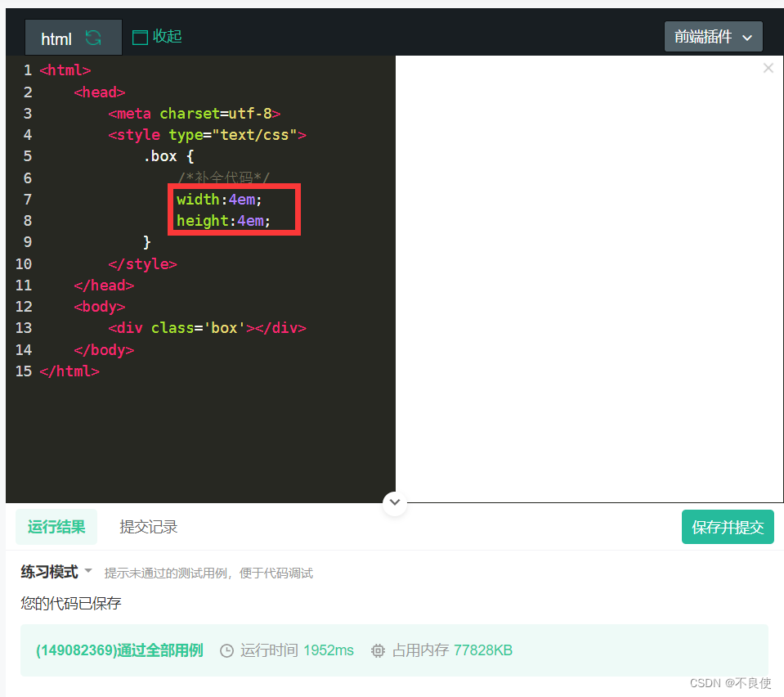Click the closing </head> tag line
Screen dimensions: 784x697
click(104, 286)
